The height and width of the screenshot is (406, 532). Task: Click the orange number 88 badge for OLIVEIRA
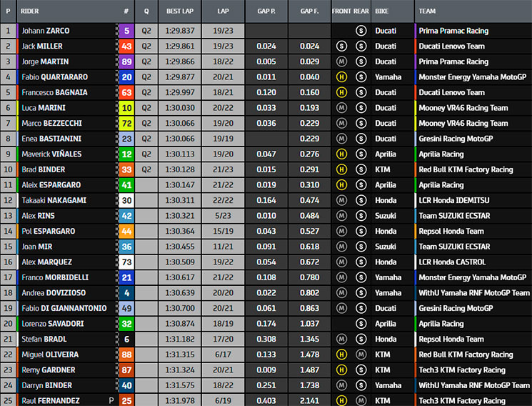[126, 355]
